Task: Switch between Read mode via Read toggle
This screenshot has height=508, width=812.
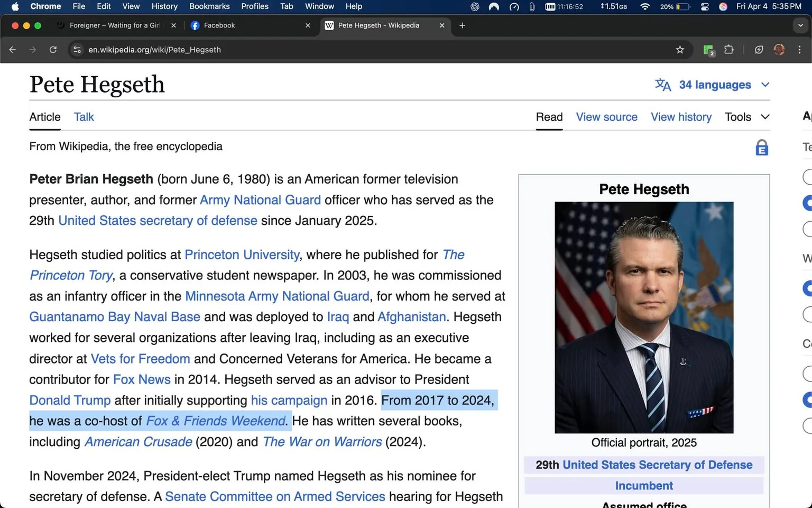Action: click(549, 117)
